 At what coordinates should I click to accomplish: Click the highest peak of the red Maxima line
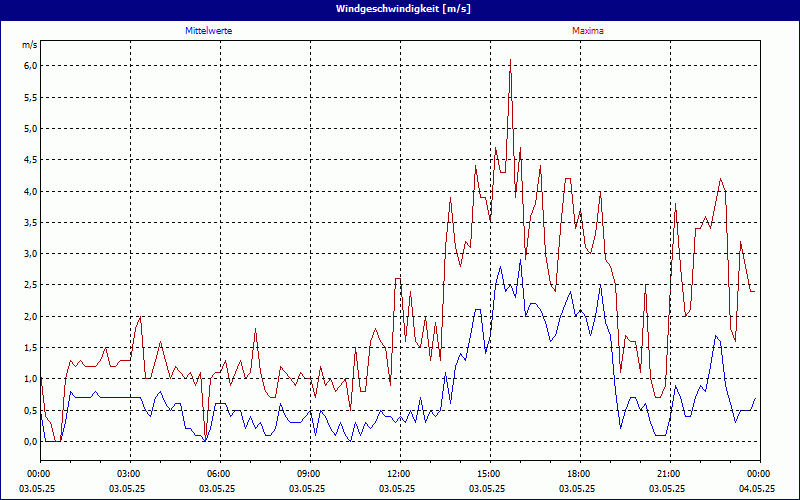pyautogui.click(x=510, y=60)
